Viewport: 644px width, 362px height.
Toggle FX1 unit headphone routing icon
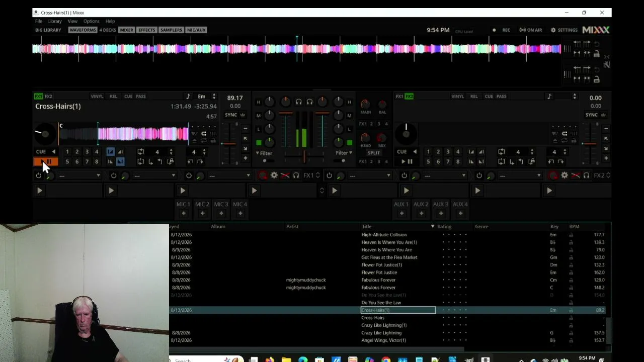tap(296, 175)
